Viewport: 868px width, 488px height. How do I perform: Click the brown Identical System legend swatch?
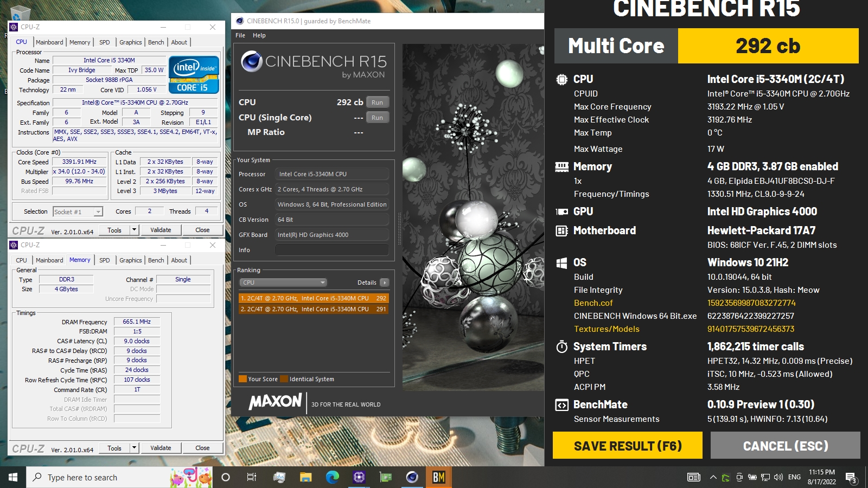tap(284, 379)
